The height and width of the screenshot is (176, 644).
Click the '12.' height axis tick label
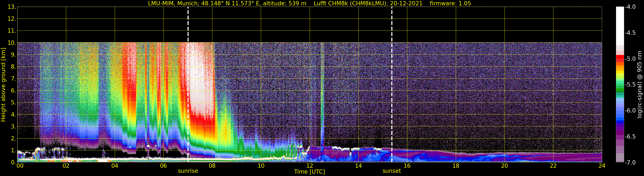[12, 19]
